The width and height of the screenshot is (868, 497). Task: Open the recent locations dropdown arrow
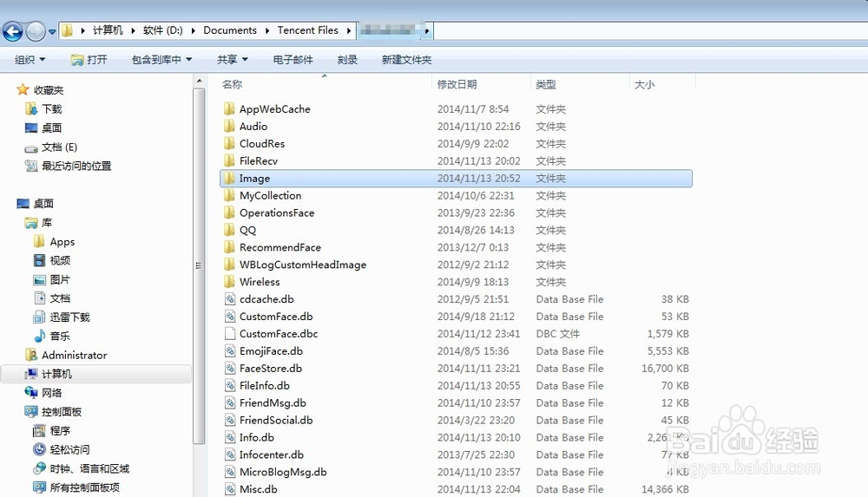coord(52,32)
